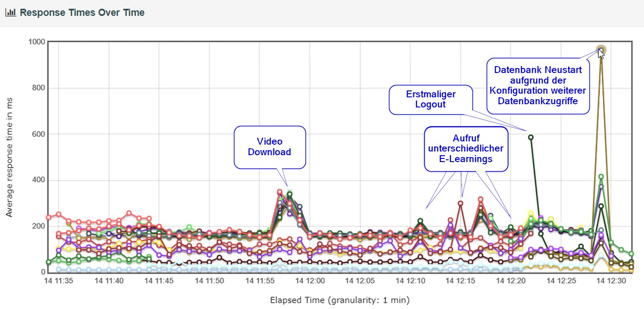
Task: Select the highlighted peak data point near 1000 ms
Action: [x=601, y=50]
